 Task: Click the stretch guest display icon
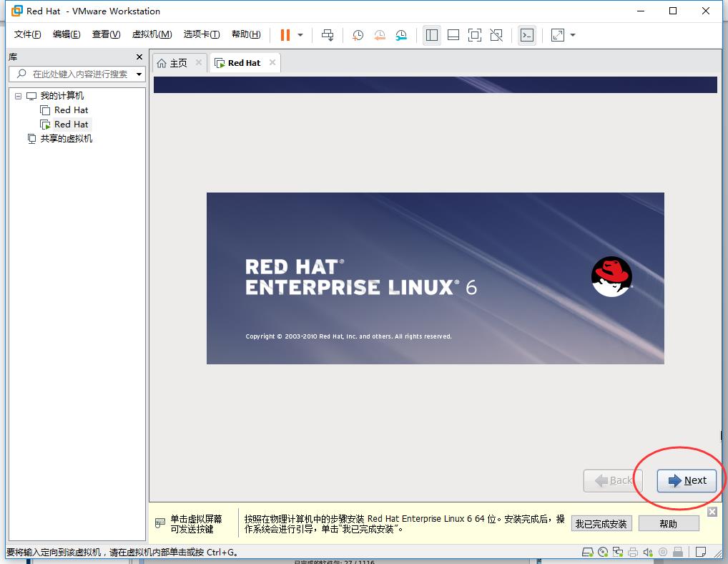pos(558,35)
